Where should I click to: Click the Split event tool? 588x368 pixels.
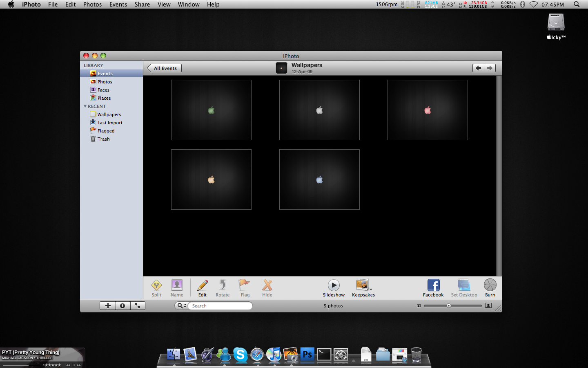pos(156,288)
